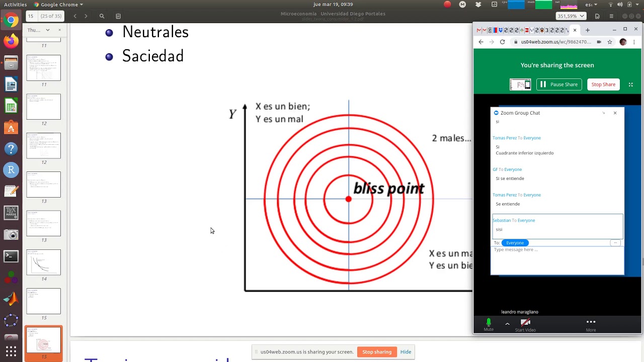Image resolution: width=644 pixels, height=362 pixels.
Task: Open the 351,59% zoom level dropdown
Action: click(x=571, y=16)
